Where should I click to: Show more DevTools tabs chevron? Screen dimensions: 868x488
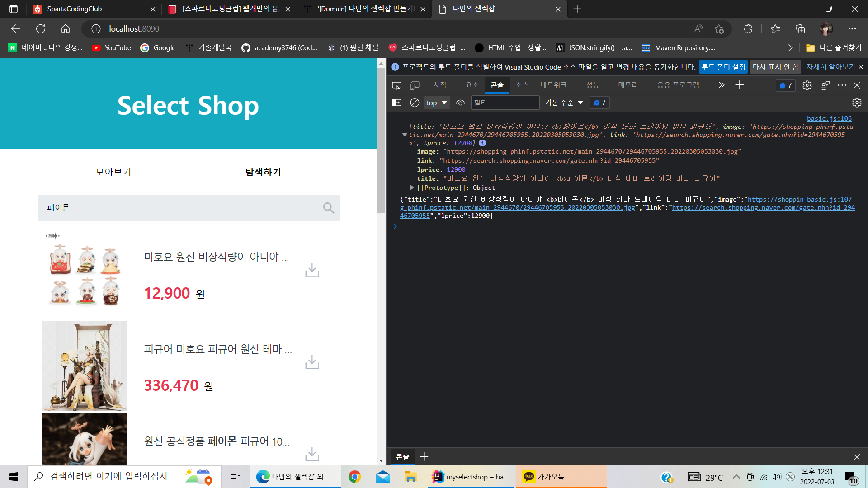pos(722,85)
